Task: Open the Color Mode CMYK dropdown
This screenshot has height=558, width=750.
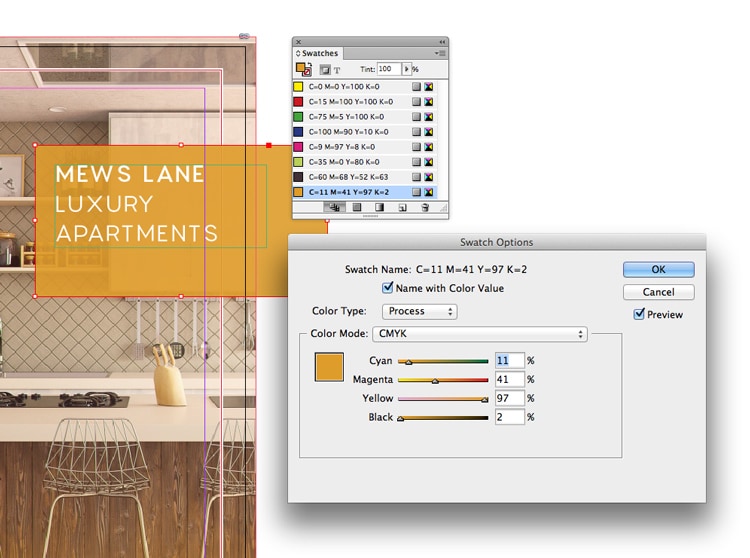Action: point(480,334)
